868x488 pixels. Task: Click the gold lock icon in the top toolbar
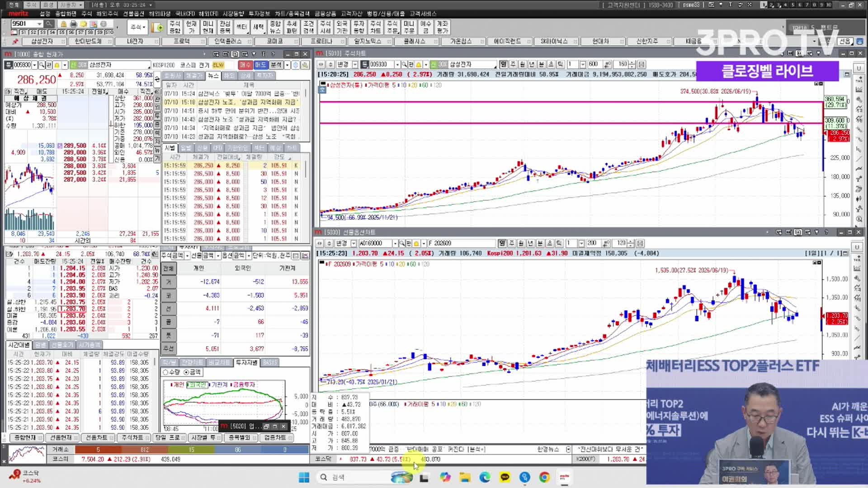tap(64, 24)
